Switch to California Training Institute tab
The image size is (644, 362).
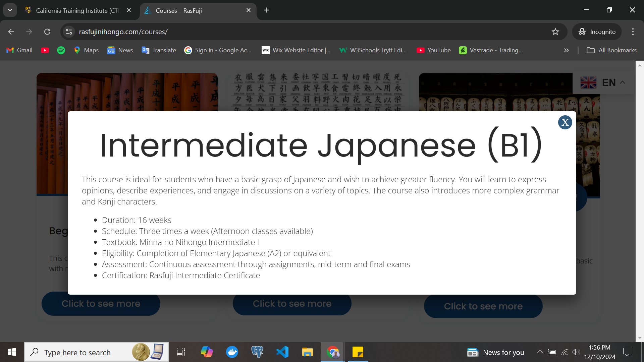77,10
